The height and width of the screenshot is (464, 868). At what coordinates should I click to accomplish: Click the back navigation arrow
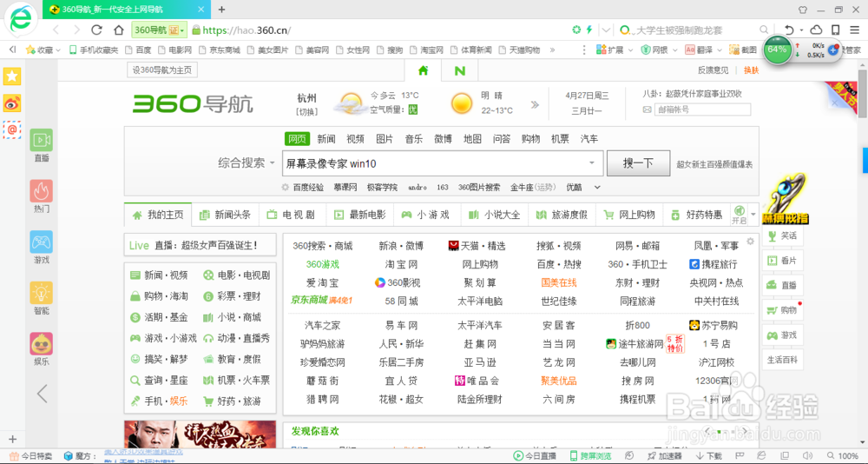pyautogui.click(x=56, y=30)
